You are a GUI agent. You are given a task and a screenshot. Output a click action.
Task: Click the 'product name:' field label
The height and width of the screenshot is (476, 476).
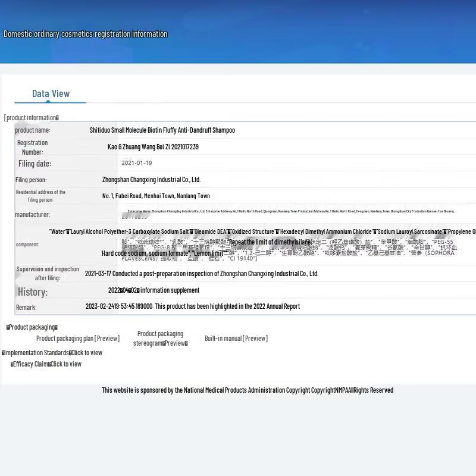pos(33,130)
